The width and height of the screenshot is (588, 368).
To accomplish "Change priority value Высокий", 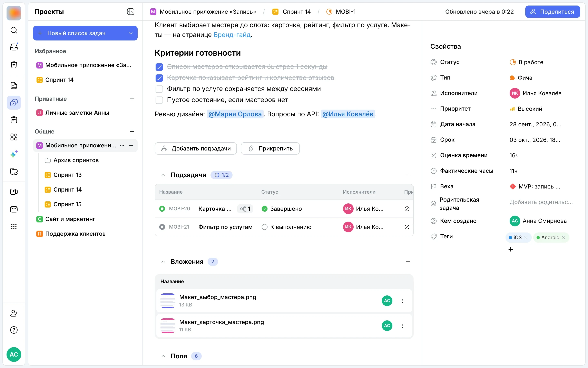I will [526, 109].
